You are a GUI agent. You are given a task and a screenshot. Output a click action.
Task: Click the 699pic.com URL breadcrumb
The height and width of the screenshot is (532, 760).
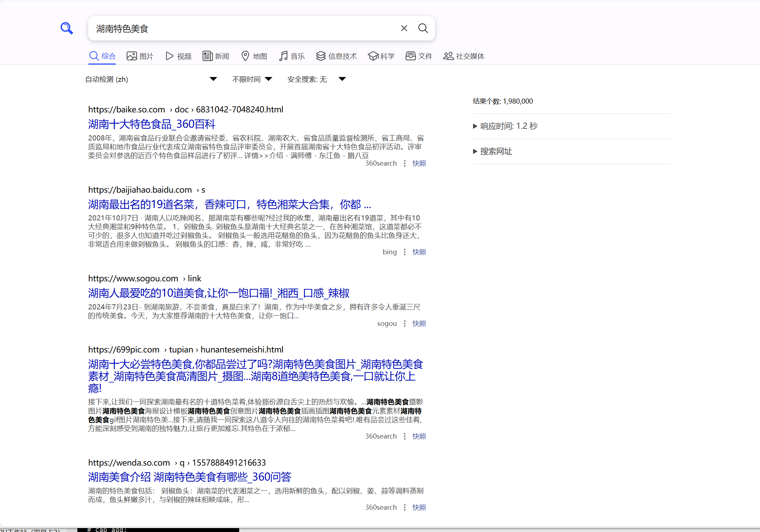tap(186, 350)
